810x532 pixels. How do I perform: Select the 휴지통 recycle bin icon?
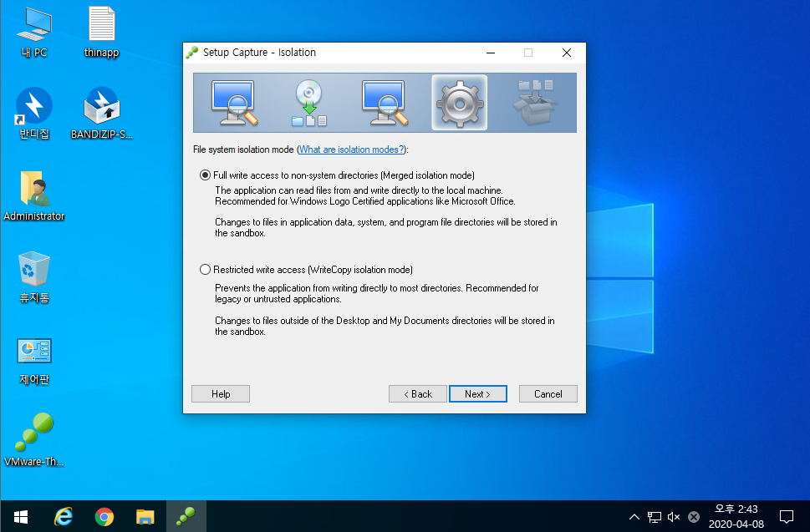coord(34,277)
